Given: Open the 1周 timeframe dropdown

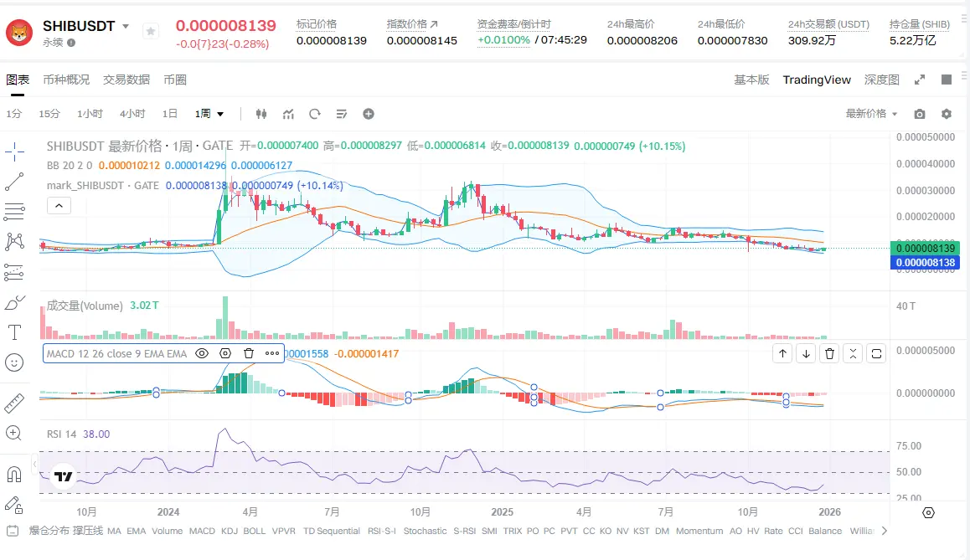Looking at the screenshot, I should pos(209,114).
